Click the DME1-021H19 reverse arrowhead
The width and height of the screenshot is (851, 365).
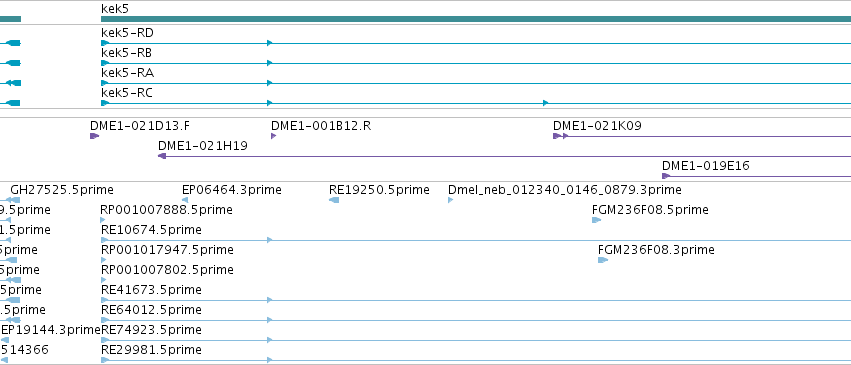click(x=162, y=156)
